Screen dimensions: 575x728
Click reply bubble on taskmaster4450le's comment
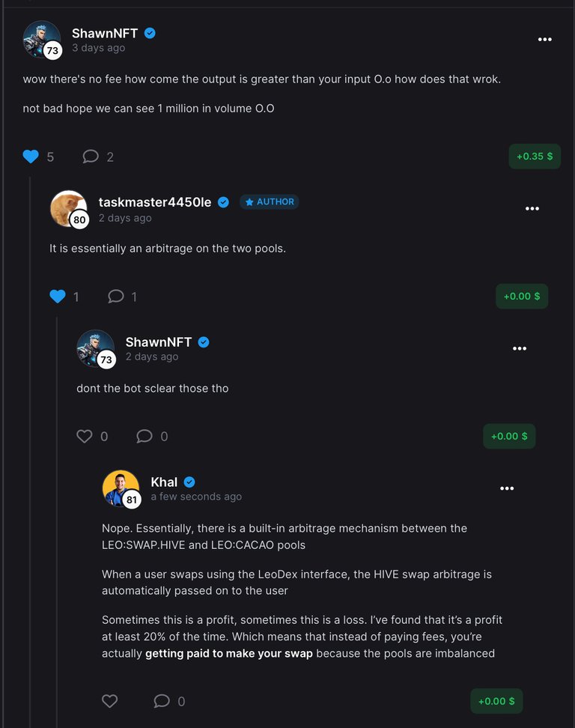(x=116, y=297)
